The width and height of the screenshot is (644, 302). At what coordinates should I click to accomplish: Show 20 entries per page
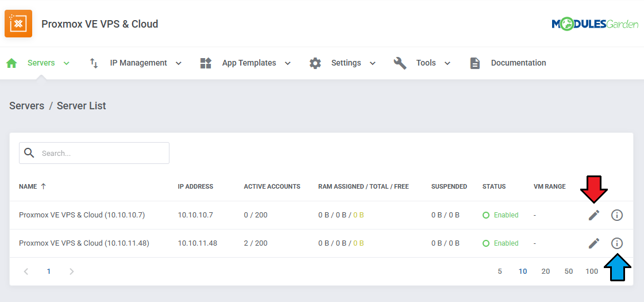tap(545, 271)
